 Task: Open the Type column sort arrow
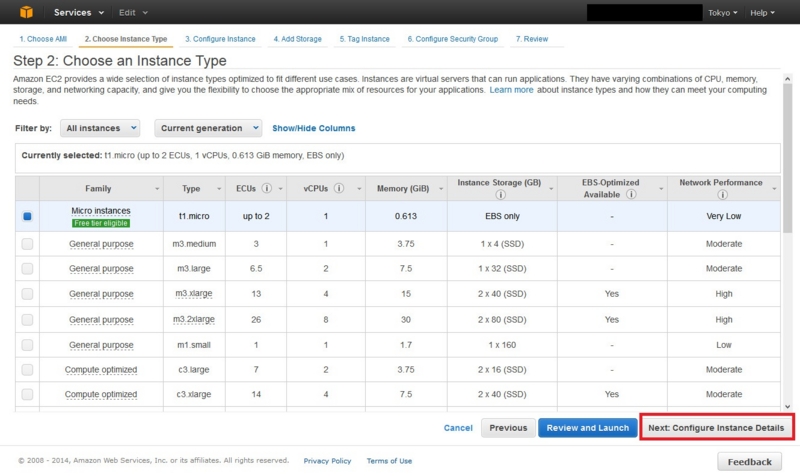219,189
